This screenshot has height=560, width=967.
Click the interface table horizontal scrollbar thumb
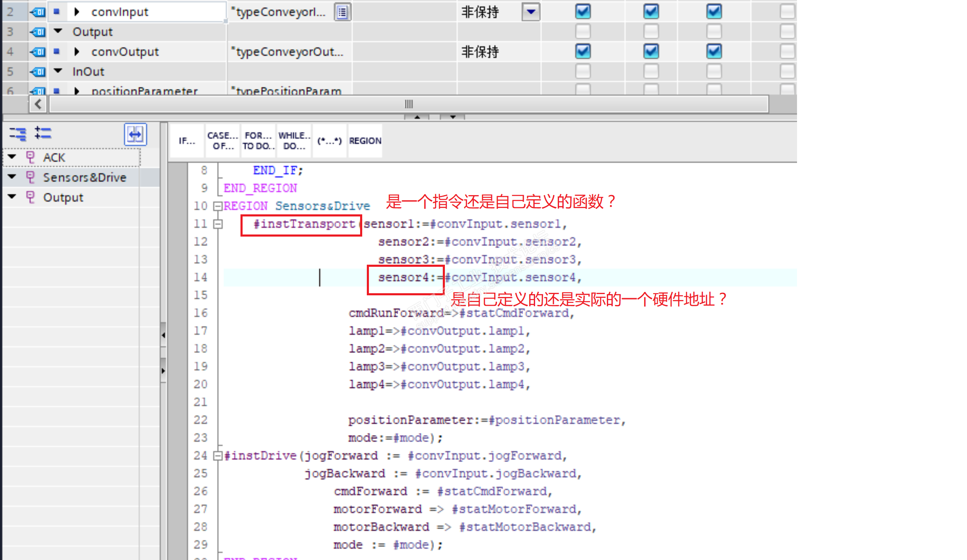click(408, 104)
